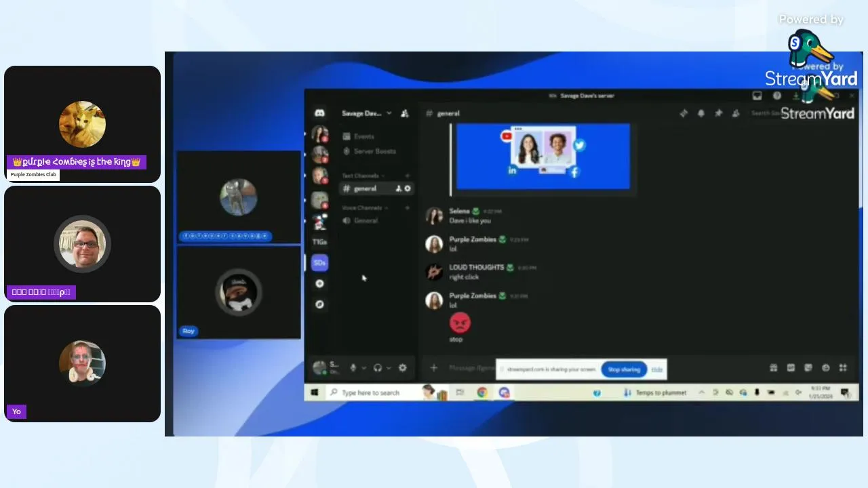Open the Windows Start menu

click(x=315, y=392)
